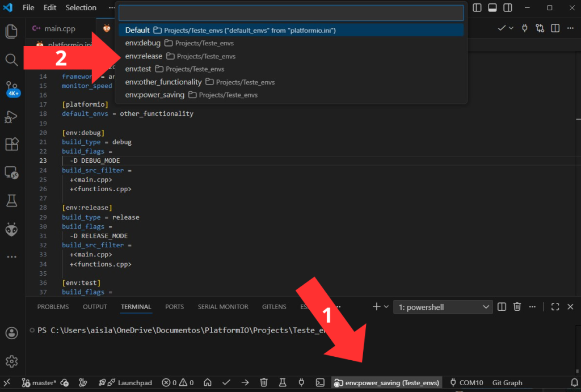Image resolution: width=581 pixels, height=392 pixels.
Task: Open the Extensions view in activity bar
Action: pyautogui.click(x=11, y=144)
